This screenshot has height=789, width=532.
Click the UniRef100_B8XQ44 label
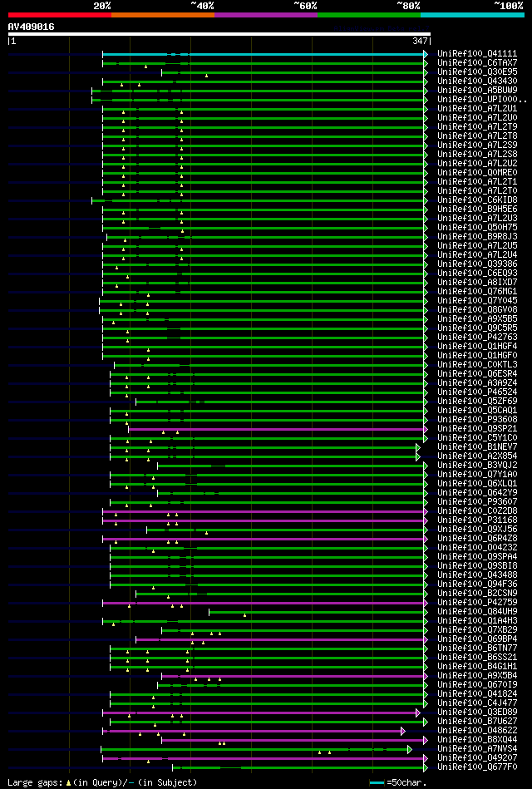point(477,739)
